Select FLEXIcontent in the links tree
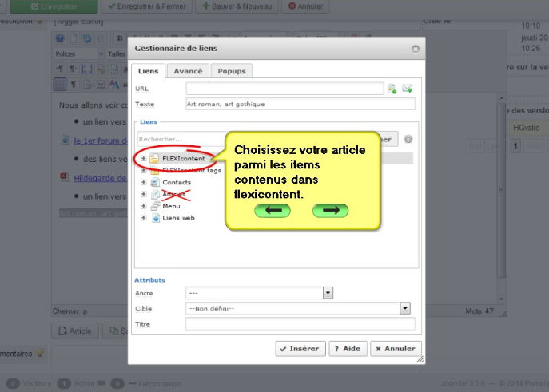 (x=184, y=158)
